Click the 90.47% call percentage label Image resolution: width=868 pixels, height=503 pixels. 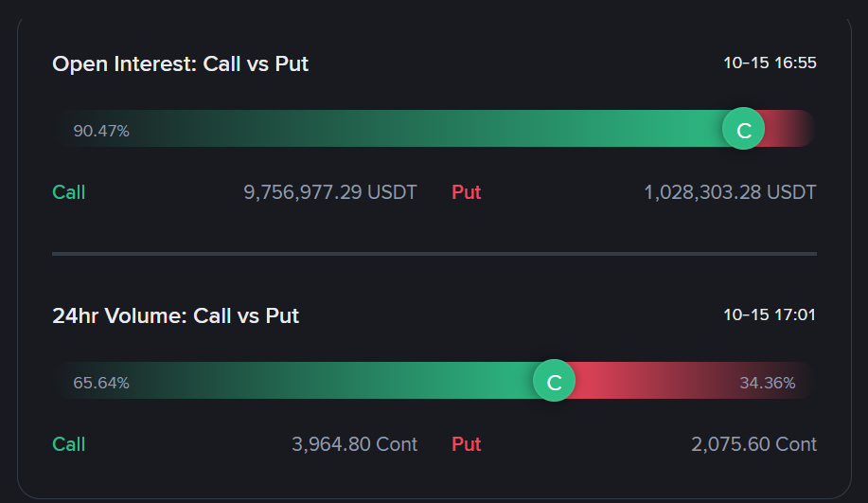[101, 131]
